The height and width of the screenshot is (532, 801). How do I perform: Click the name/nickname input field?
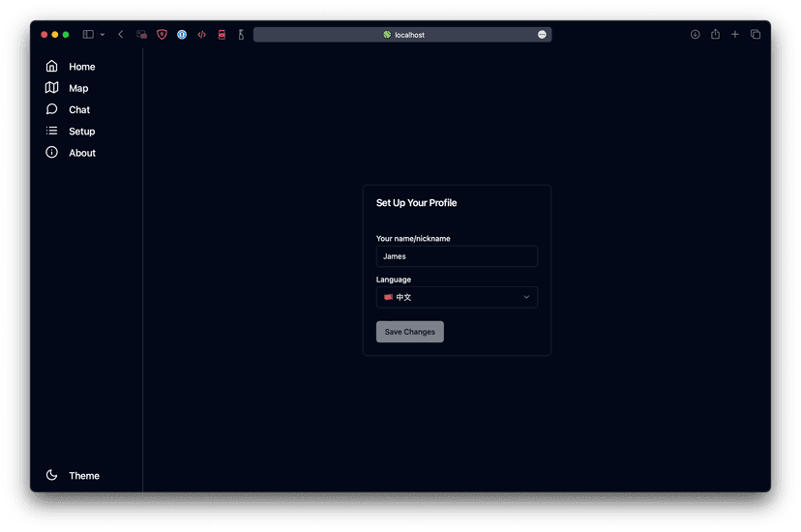click(x=457, y=256)
